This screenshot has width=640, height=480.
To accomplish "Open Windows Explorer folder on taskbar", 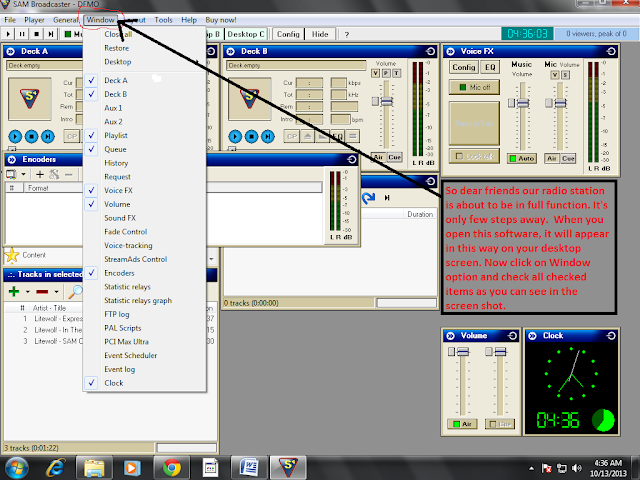I will (x=94, y=468).
